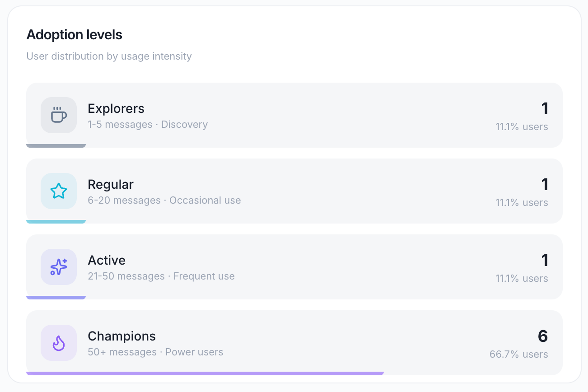The width and height of the screenshot is (588, 392).
Task: Select the Champions level title
Action: click(121, 336)
